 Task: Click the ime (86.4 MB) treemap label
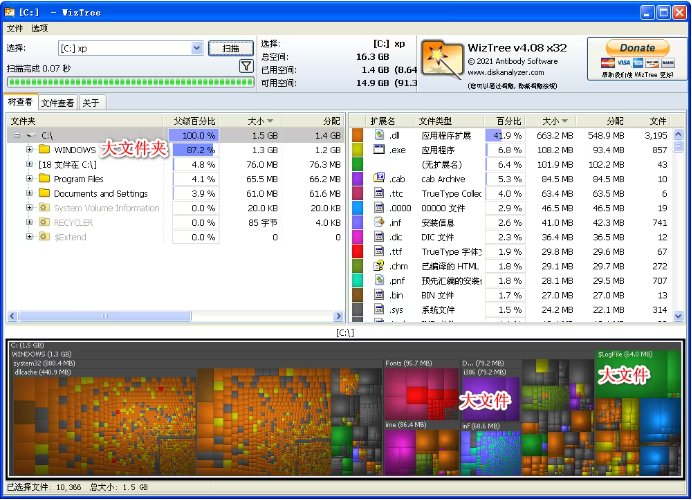pyautogui.click(x=406, y=425)
